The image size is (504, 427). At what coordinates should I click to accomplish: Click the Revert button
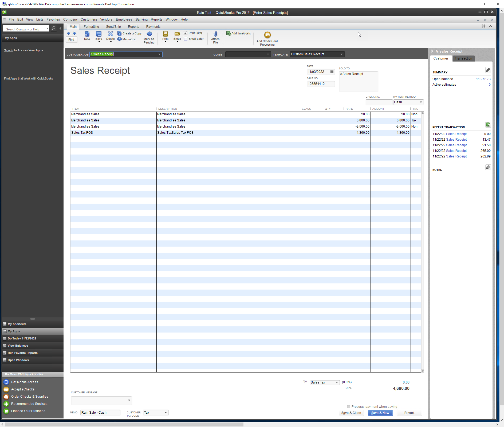409,413
